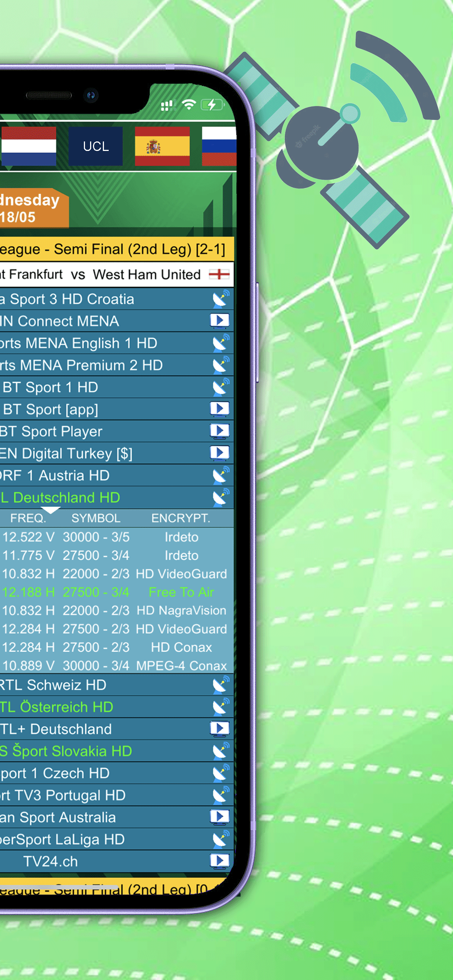Image resolution: width=453 pixels, height=980 pixels.
Task: Open the UCL competition tab
Action: point(96,146)
